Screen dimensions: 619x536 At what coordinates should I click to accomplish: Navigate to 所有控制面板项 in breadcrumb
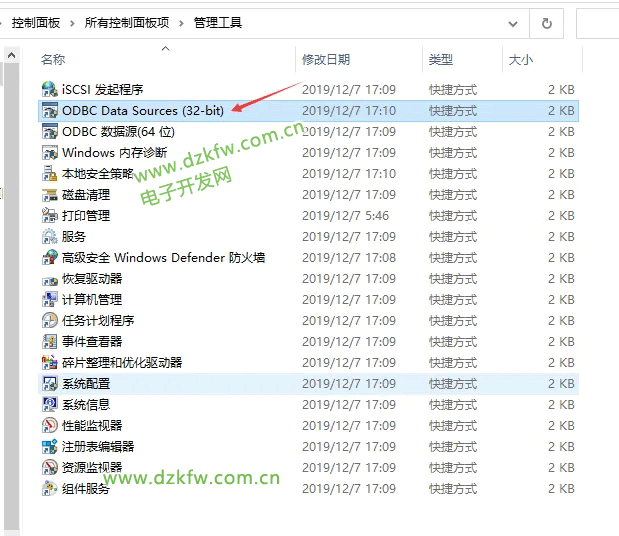click(126, 23)
